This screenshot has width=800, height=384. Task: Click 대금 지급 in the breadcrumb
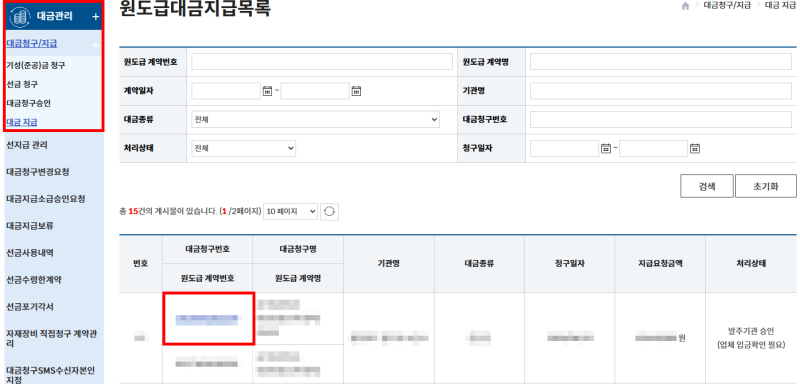(x=780, y=5)
